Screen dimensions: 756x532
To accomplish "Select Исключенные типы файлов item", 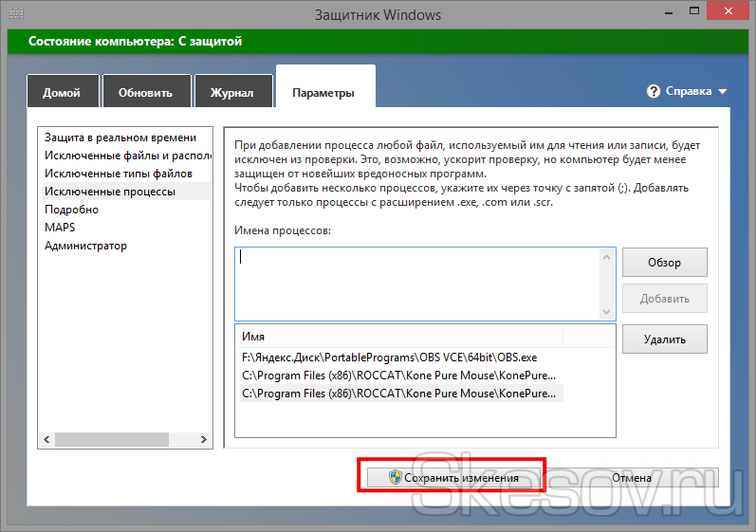I will point(119,174).
